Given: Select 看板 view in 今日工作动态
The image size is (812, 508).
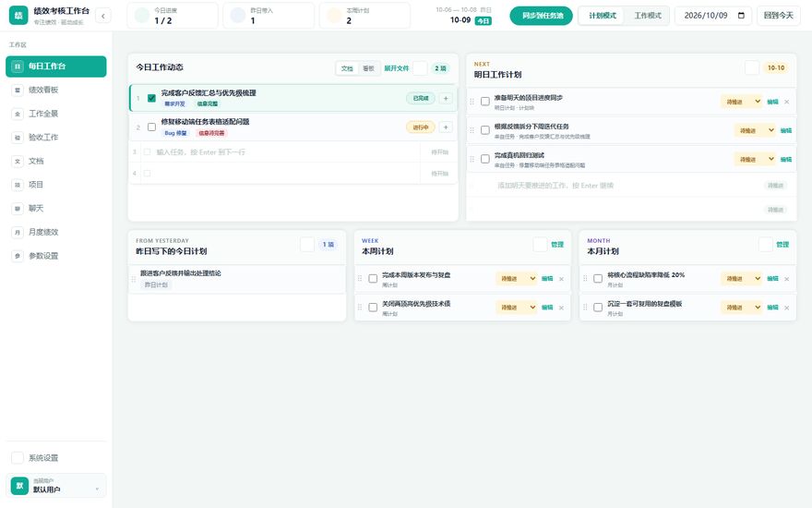Looking at the screenshot, I should click(368, 68).
